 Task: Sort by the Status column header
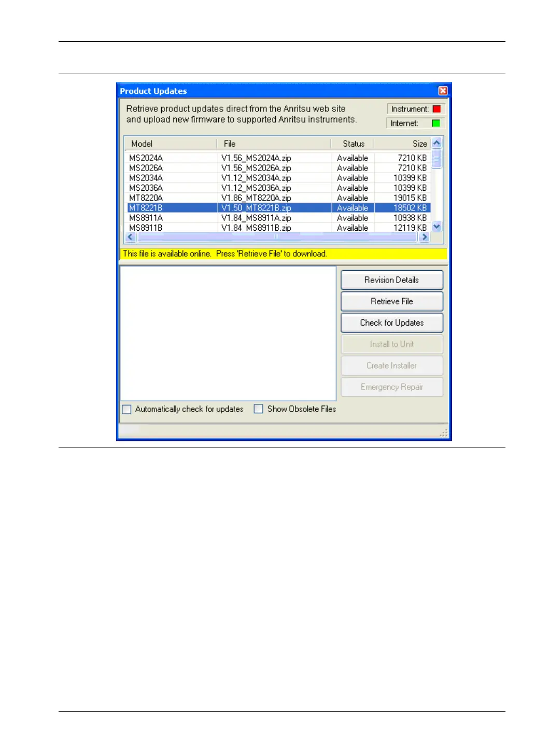pyautogui.click(x=353, y=144)
